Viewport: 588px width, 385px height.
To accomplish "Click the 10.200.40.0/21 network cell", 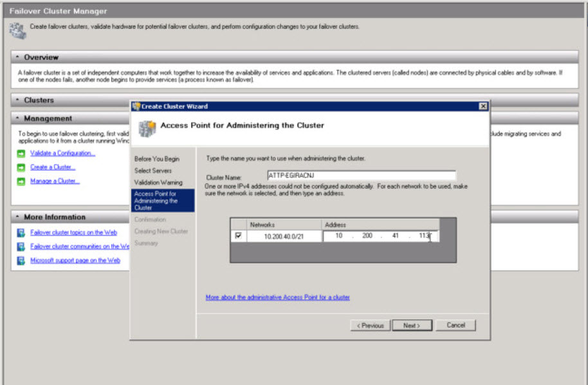I will coord(284,236).
